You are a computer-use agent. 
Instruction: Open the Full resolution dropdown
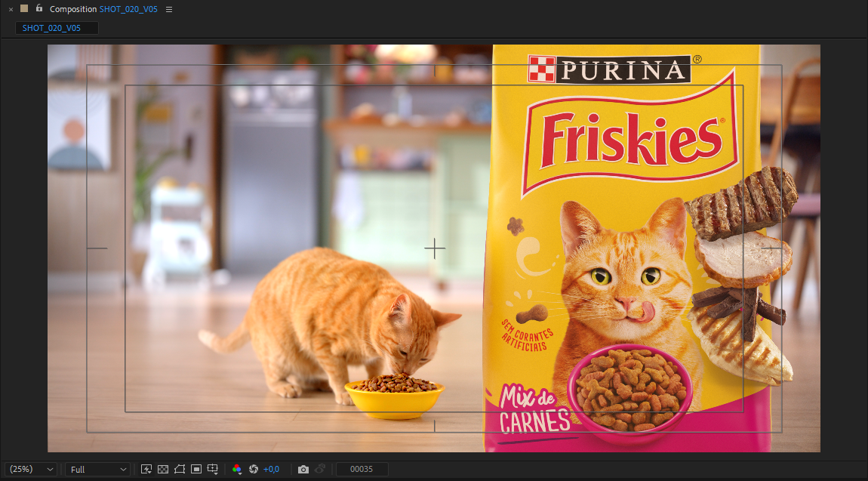[98, 470]
